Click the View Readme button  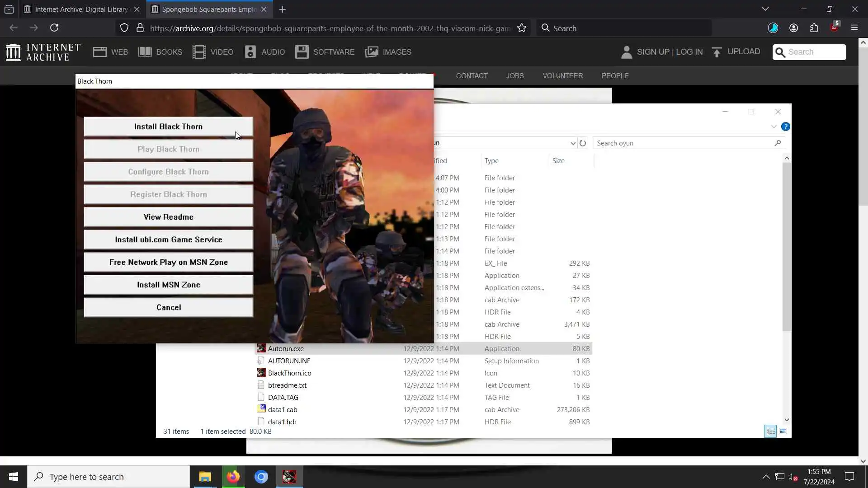coord(168,217)
